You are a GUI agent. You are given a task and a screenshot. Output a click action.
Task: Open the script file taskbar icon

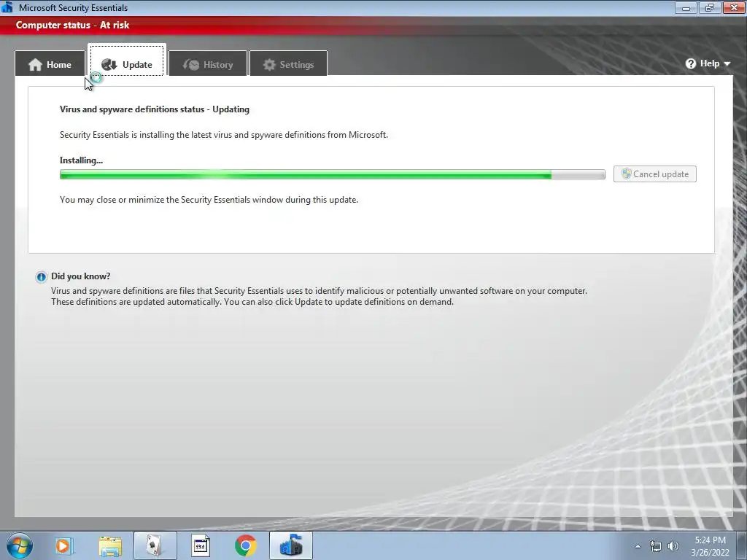pyautogui.click(x=201, y=545)
